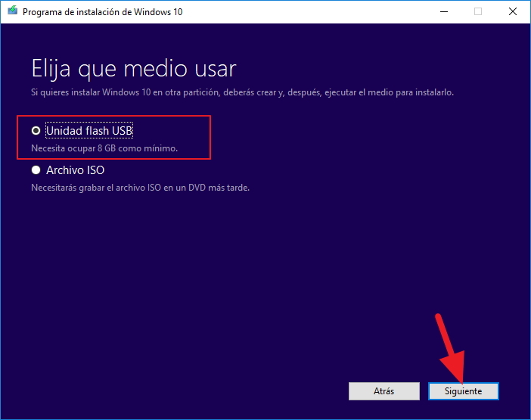Click the 'Elija que medio usar' heading
This screenshot has width=531, height=420.
tap(134, 69)
